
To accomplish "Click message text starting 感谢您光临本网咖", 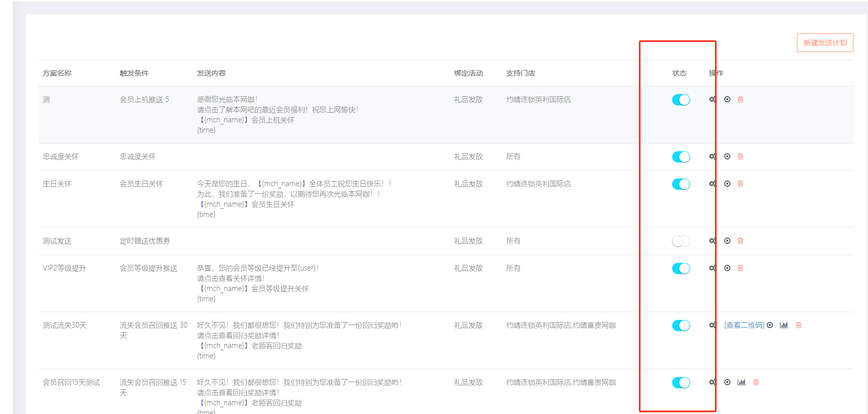I will 278,115.
